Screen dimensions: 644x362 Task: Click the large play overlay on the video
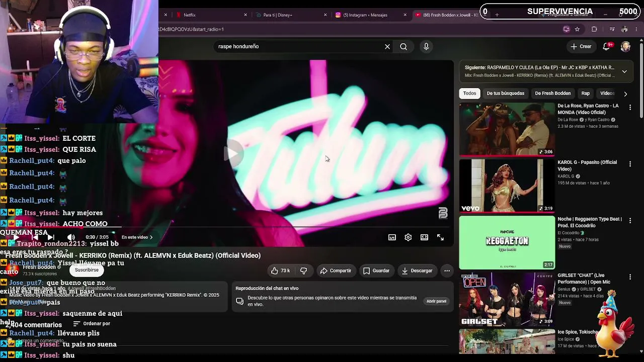point(232,153)
